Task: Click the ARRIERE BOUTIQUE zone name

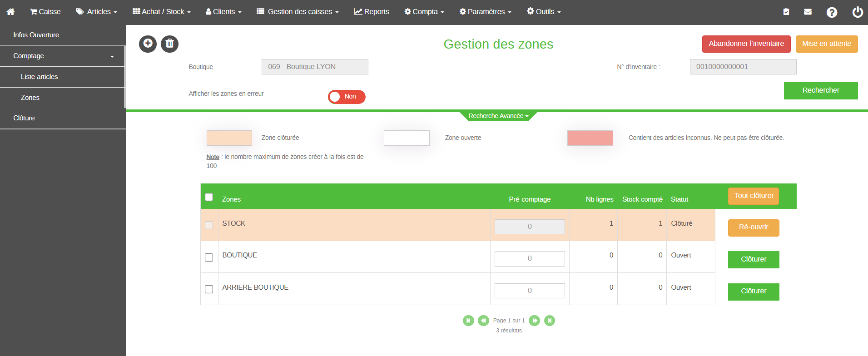Action: click(x=255, y=287)
